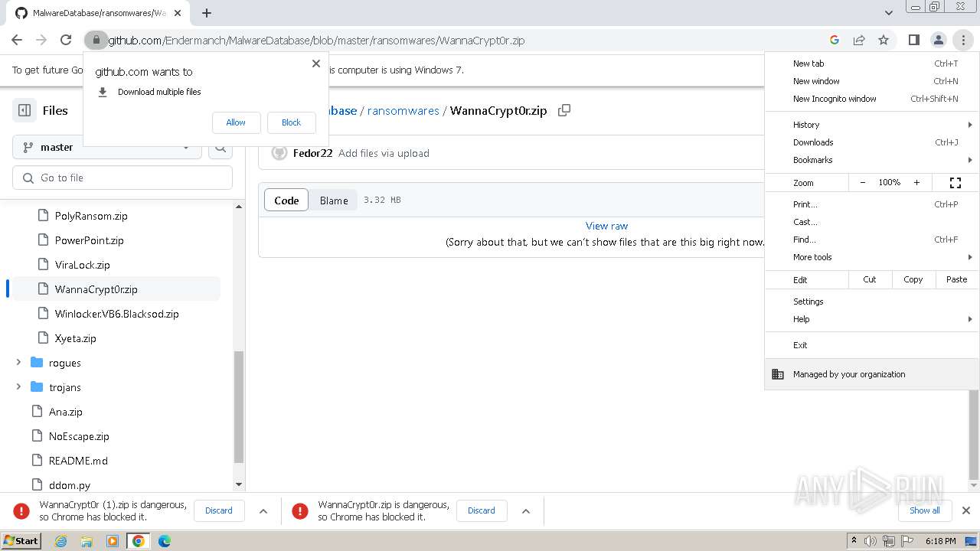Screen dimensions: 980x551
Task: Click the address bar URL
Action: [316, 41]
